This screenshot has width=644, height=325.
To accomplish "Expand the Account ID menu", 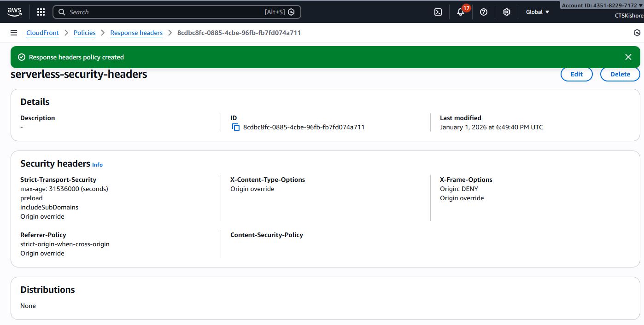I will pos(602,6).
